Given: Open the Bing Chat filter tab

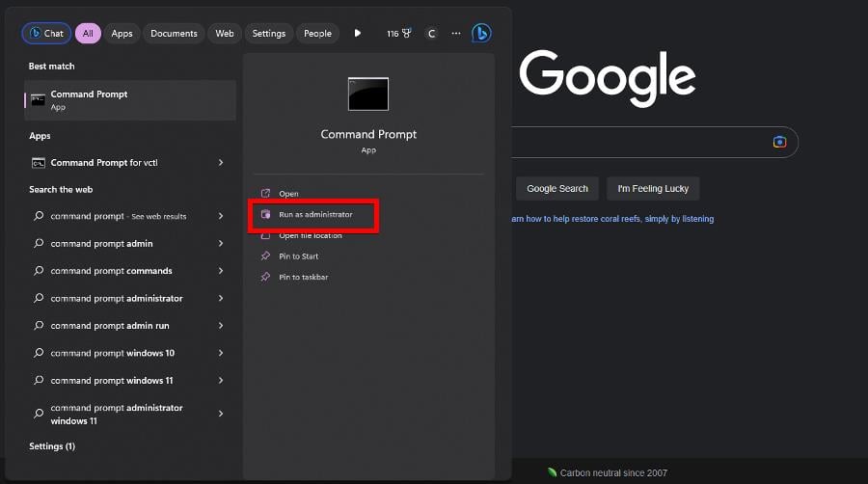Looking at the screenshot, I should coord(46,33).
